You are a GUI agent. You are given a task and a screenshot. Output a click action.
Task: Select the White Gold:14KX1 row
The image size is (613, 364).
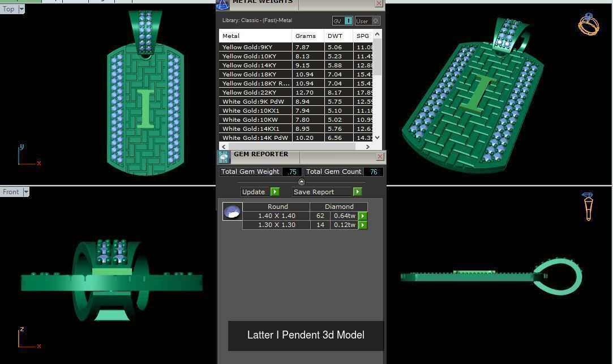296,129
